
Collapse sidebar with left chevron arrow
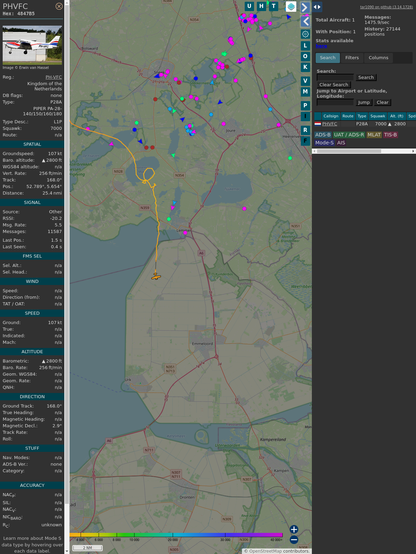(305, 21)
